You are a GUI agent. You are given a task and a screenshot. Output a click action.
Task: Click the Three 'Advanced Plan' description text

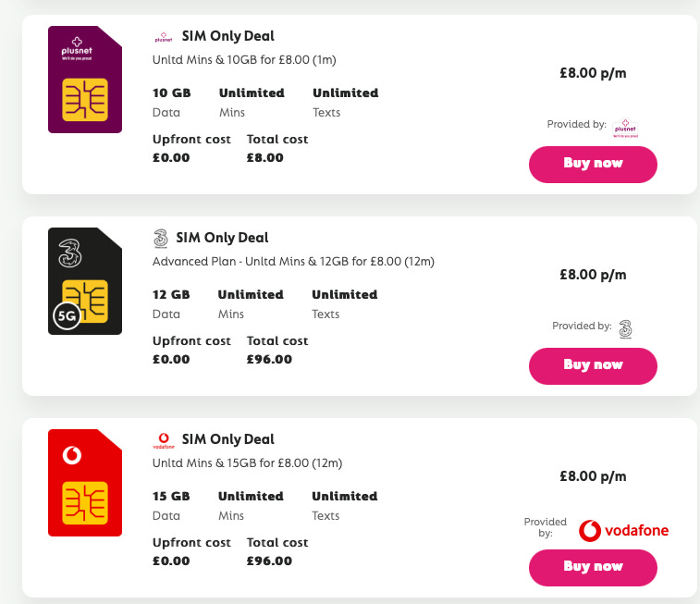click(293, 262)
